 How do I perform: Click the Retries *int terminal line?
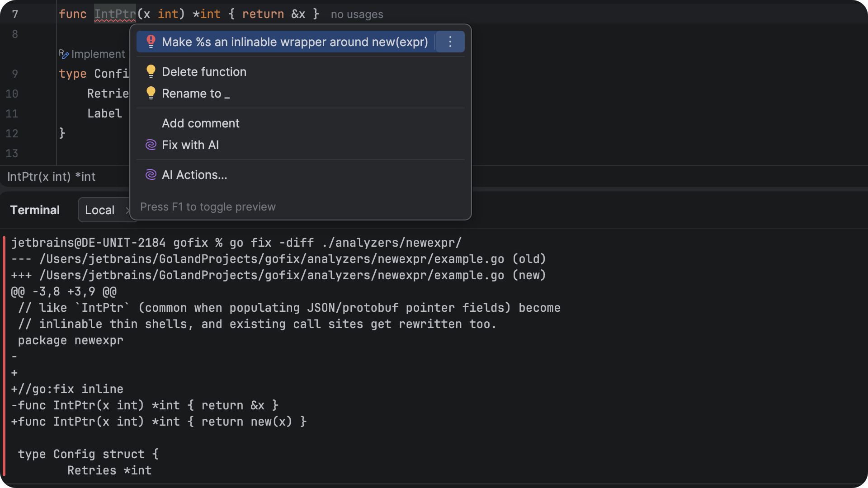tap(109, 470)
